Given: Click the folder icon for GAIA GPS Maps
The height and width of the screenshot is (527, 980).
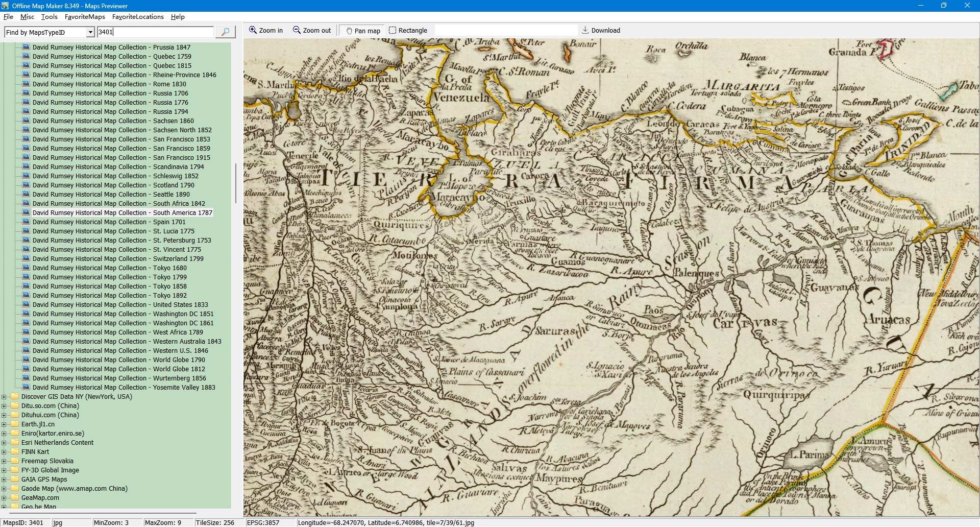Looking at the screenshot, I should [x=15, y=480].
